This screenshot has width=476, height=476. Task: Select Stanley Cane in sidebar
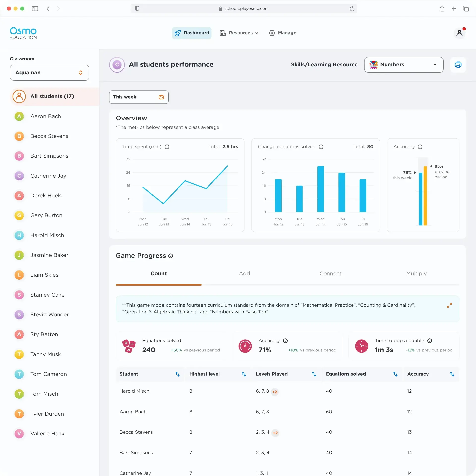pyautogui.click(x=55, y=295)
